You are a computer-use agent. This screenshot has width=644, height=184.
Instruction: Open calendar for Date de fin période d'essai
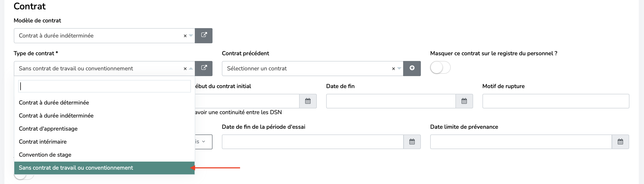click(412, 142)
